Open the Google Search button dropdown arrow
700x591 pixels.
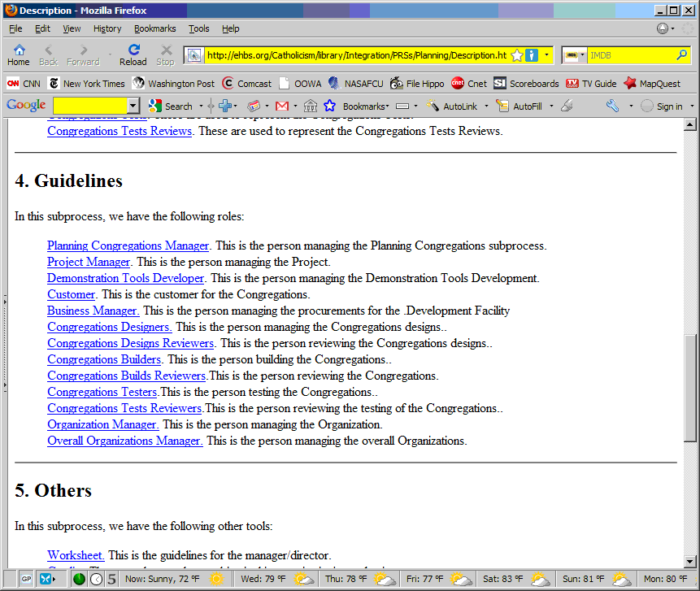[201, 106]
